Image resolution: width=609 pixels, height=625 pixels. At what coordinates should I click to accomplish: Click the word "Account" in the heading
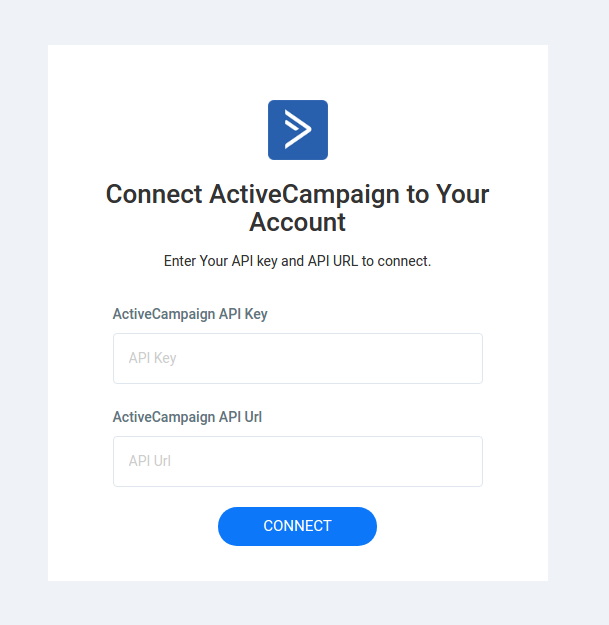tap(298, 222)
